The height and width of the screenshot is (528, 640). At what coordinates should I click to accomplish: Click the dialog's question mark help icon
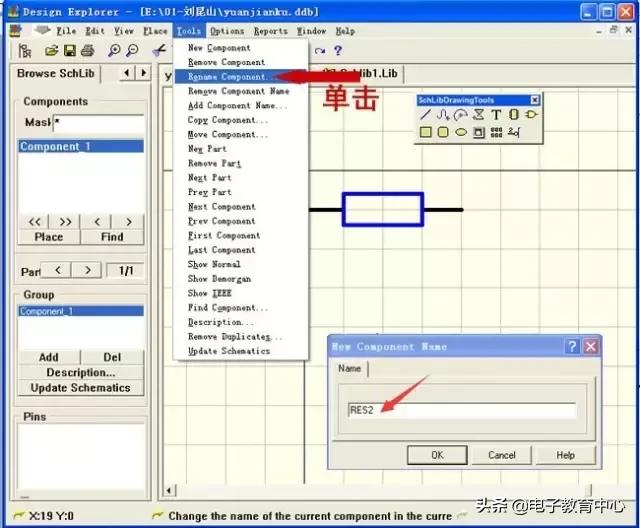coord(572,346)
